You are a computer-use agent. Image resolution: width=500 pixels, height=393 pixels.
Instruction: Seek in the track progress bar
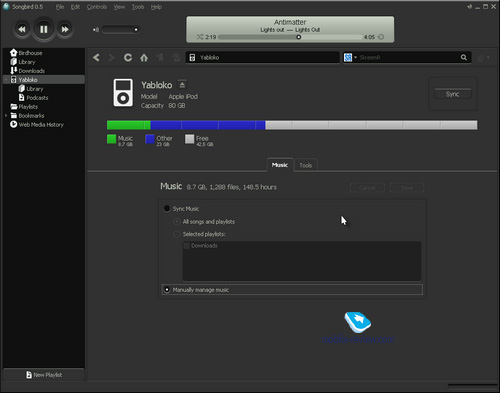[x=290, y=37]
